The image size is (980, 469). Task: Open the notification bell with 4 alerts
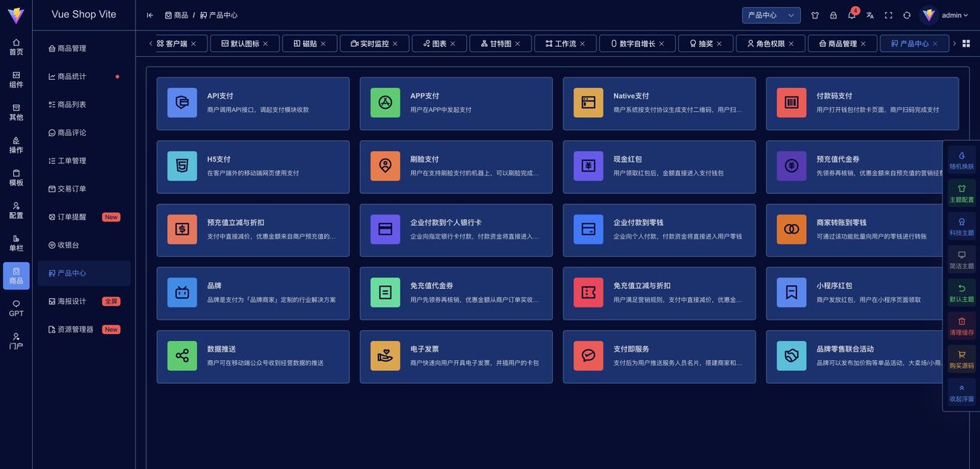[x=851, y=15]
